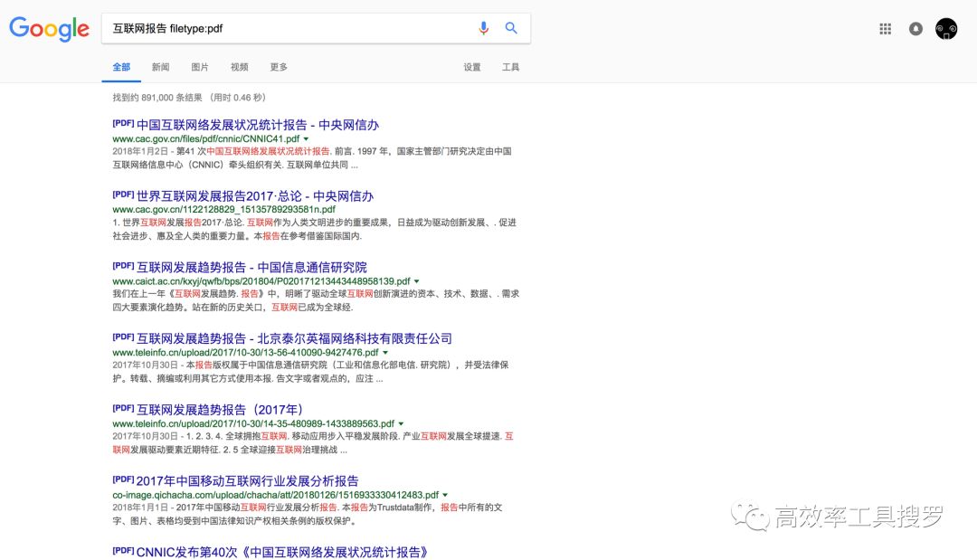The image size is (977, 560).
Task: Click the blue search magnifier icon
Action: [511, 28]
